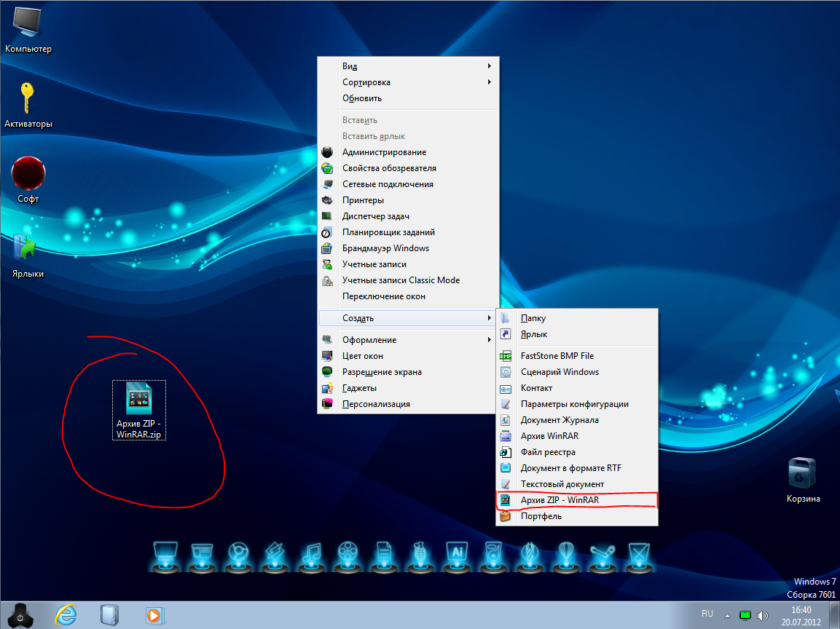Select the red Софт desktop icon

tap(28, 179)
